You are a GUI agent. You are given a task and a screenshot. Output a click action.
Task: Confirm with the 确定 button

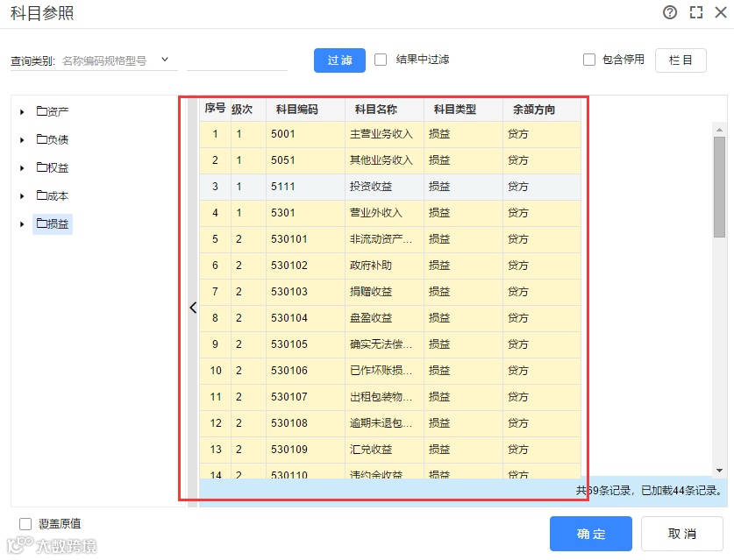tap(591, 534)
